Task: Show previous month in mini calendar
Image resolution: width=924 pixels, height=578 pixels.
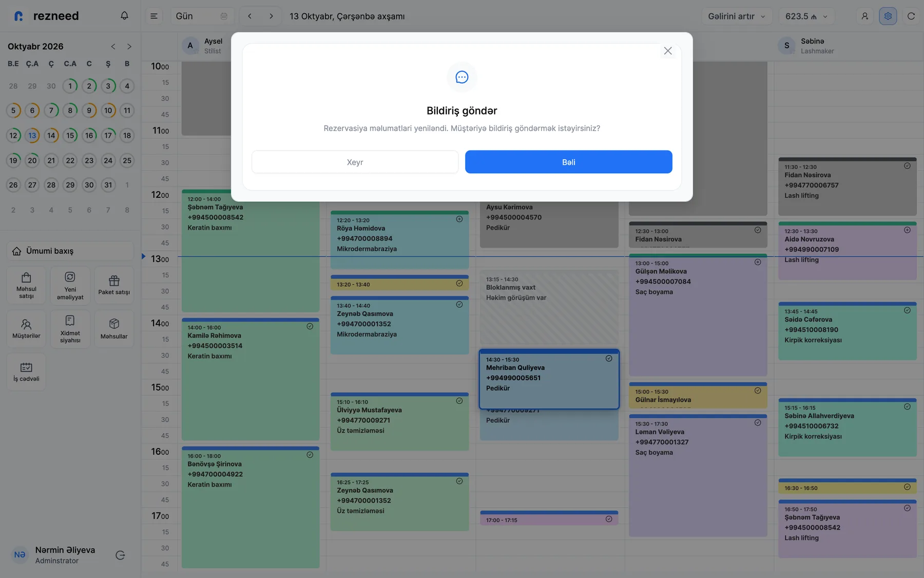Action: tap(113, 47)
